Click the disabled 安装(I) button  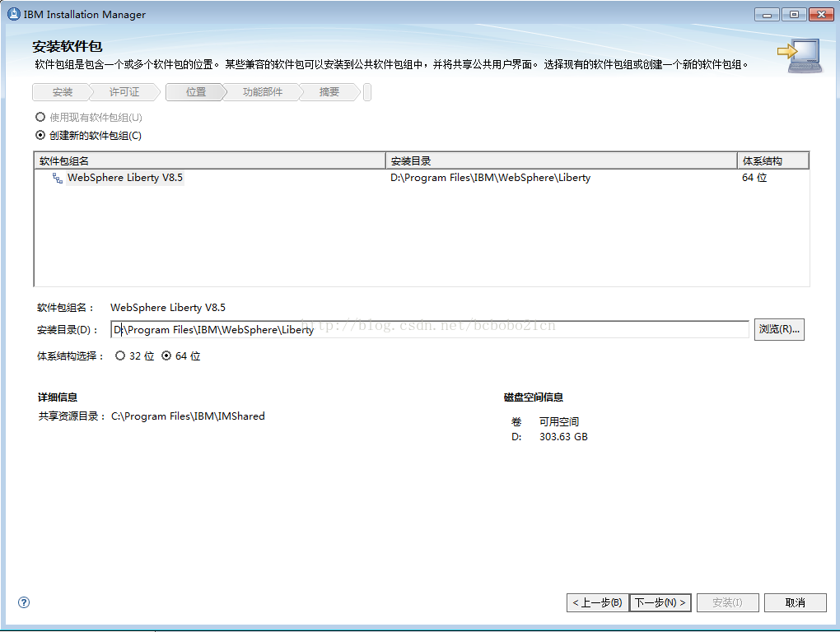coord(727,602)
